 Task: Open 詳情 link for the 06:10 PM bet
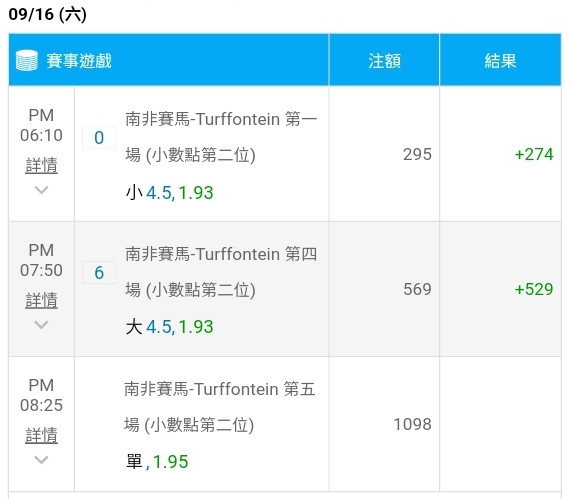pyautogui.click(x=41, y=165)
